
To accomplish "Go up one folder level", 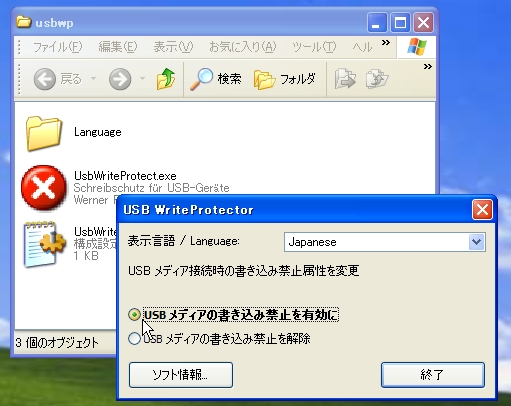I will point(166,79).
